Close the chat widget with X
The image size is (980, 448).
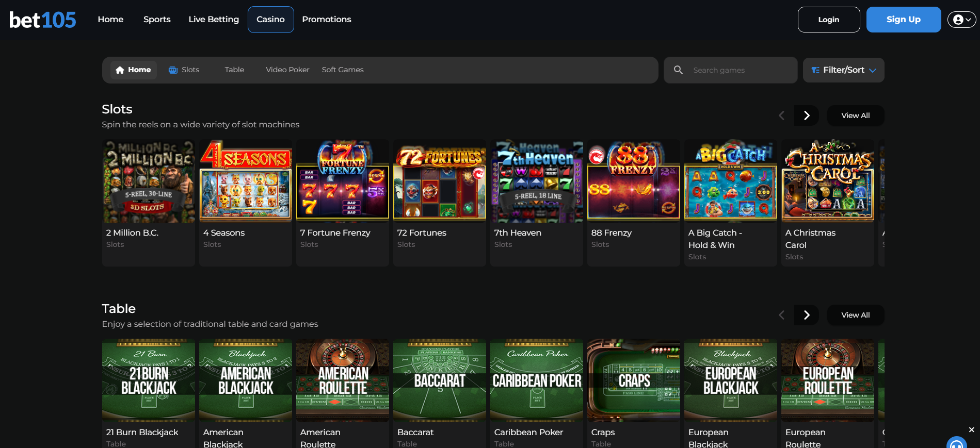tap(971, 429)
